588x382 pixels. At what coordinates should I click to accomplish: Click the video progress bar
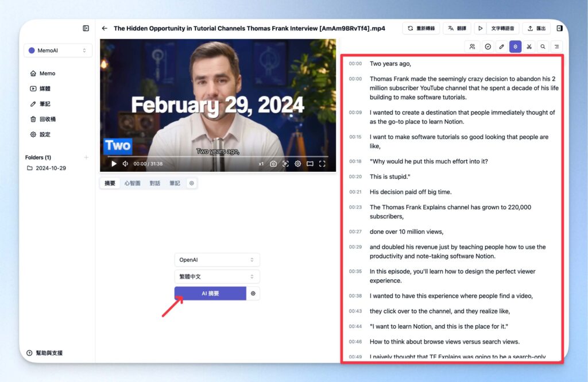218,156
